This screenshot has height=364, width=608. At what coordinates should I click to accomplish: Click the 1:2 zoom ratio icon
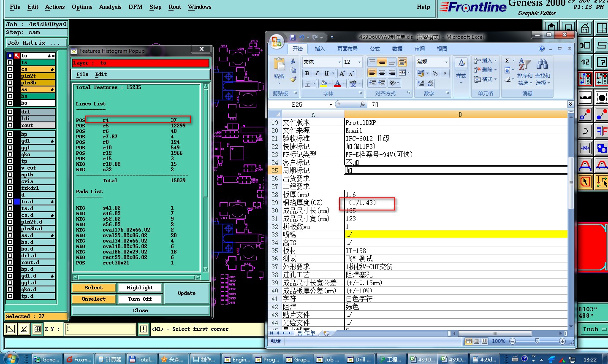point(585,62)
